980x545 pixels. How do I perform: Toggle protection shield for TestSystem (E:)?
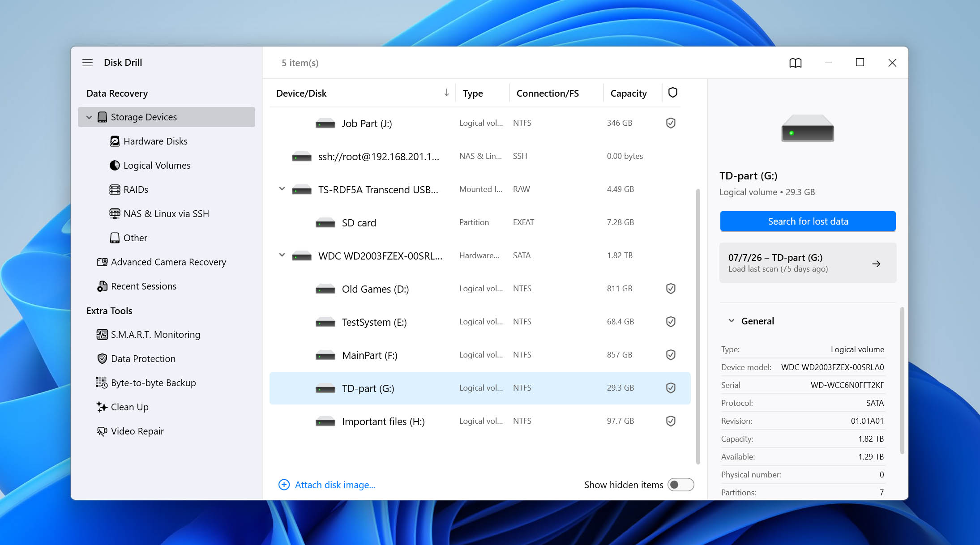coord(671,322)
